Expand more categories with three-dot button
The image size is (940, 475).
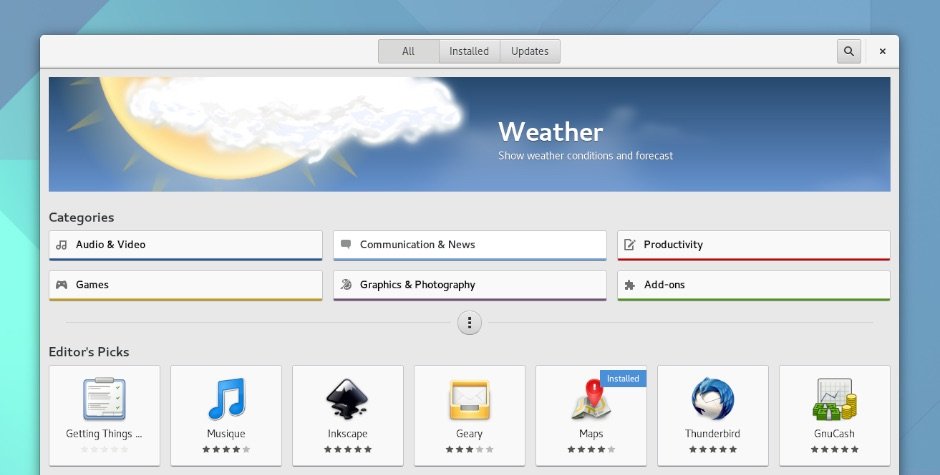pyautogui.click(x=469, y=323)
